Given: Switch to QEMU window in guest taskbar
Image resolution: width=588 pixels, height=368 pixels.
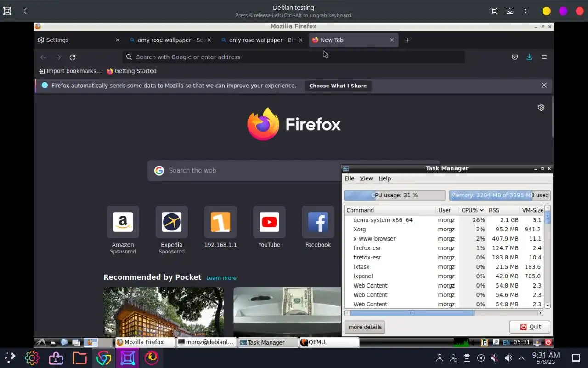Looking at the screenshot, I should click(329, 342).
